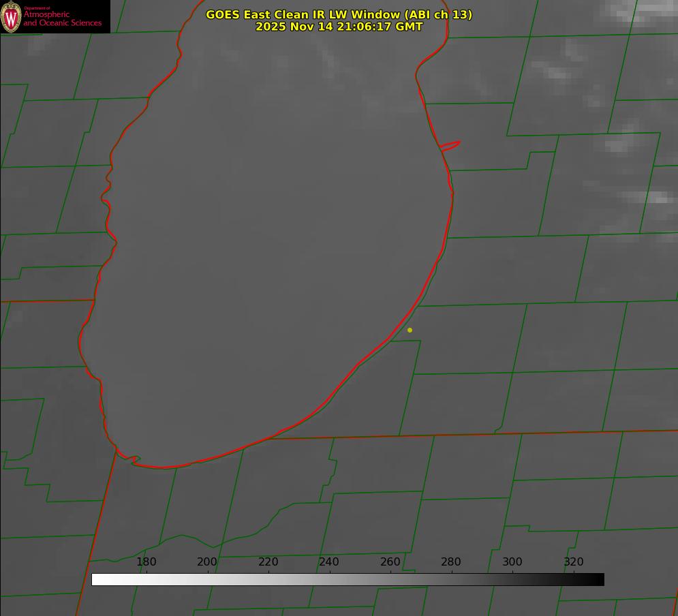The width and height of the screenshot is (678, 616).
Task: Click the 220 colorbar label
Action: pyautogui.click(x=268, y=561)
